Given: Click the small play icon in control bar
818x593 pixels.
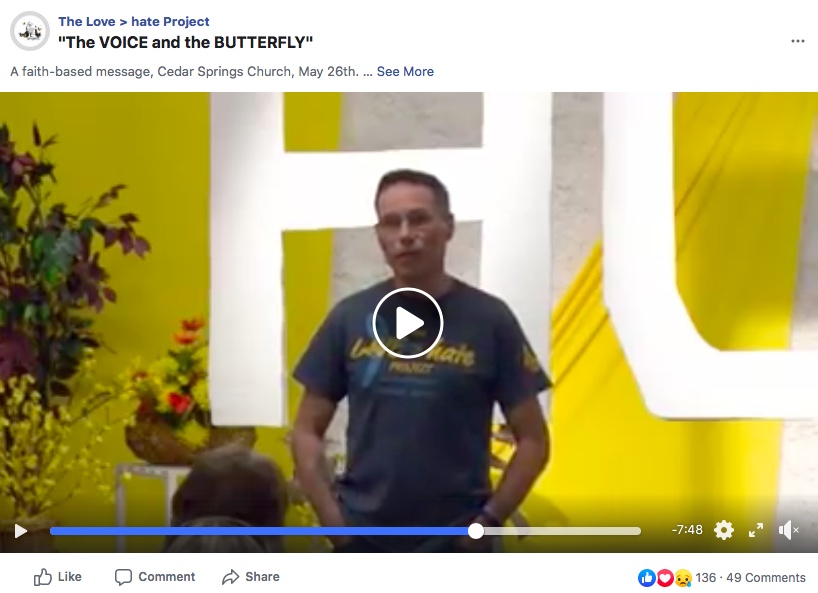Looking at the screenshot, I should (x=21, y=531).
